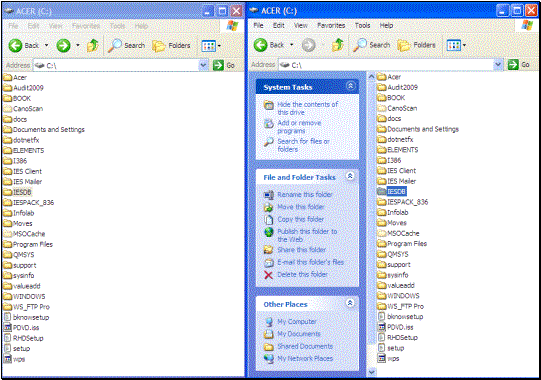Open address dropdown in right window
The width and height of the screenshot is (541, 380).
[x=498, y=64]
